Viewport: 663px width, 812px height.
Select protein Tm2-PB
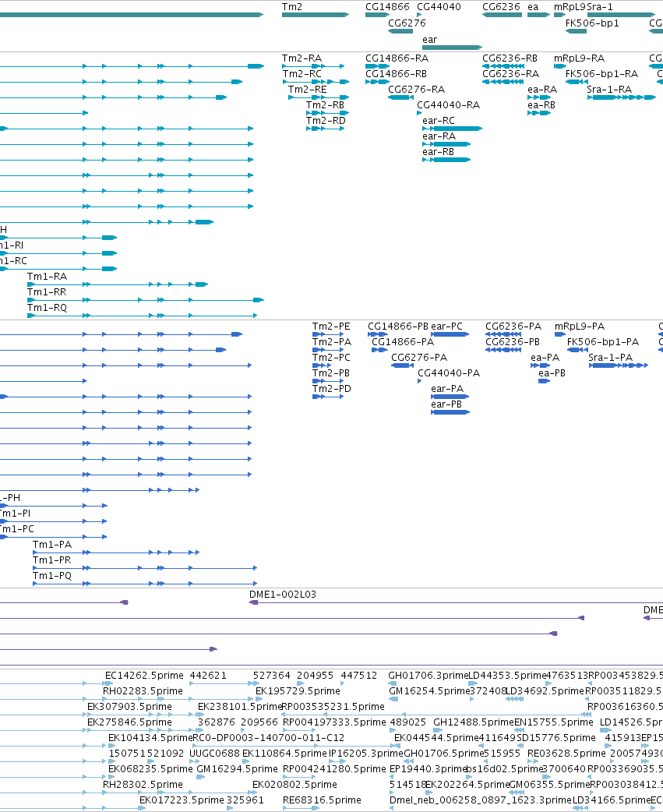[x=328, y=381]
